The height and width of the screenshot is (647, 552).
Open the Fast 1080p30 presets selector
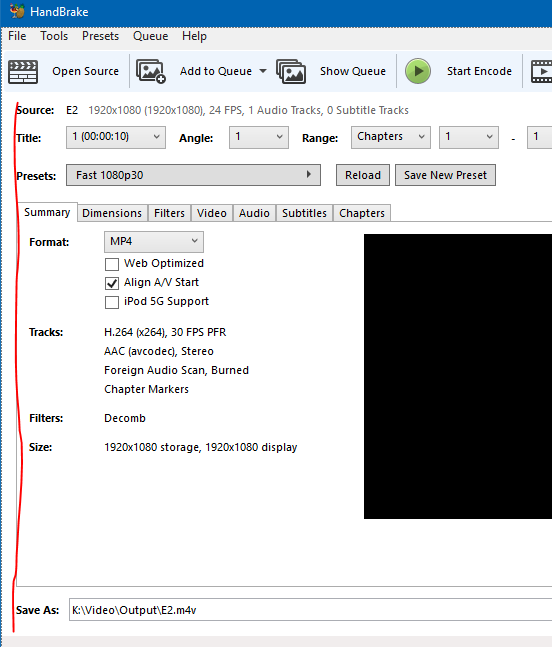[193, 175]
